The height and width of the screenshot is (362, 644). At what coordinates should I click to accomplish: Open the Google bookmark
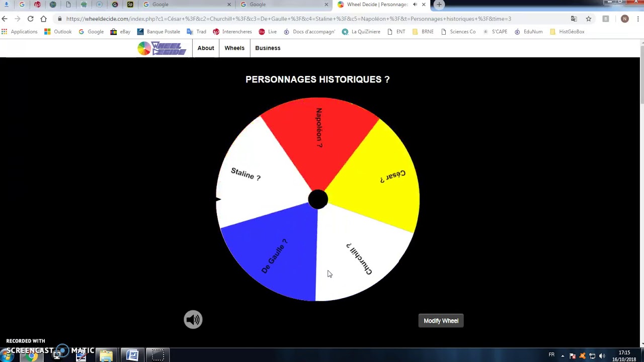(91, 32)
